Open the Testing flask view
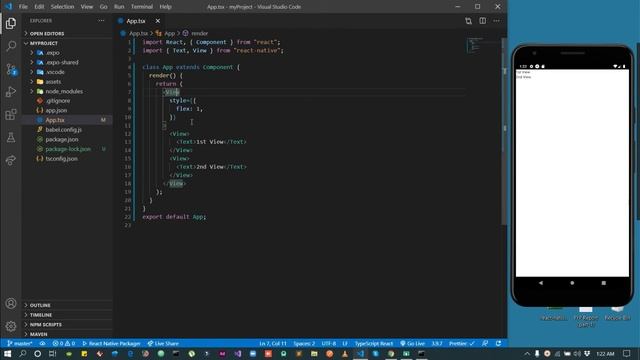 tap(11, 138)
